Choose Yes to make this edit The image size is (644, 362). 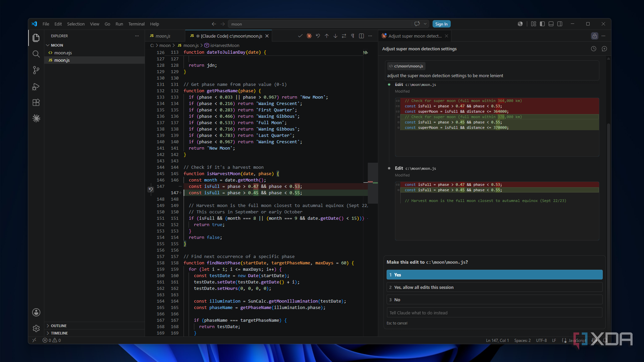coord(494,275)
